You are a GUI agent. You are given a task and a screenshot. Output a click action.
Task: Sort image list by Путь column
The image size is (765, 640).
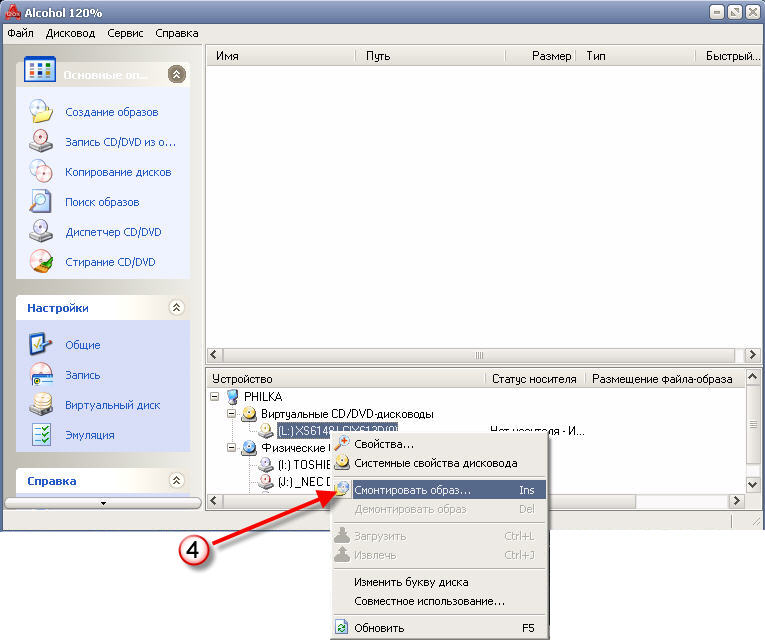click(431, 56)
